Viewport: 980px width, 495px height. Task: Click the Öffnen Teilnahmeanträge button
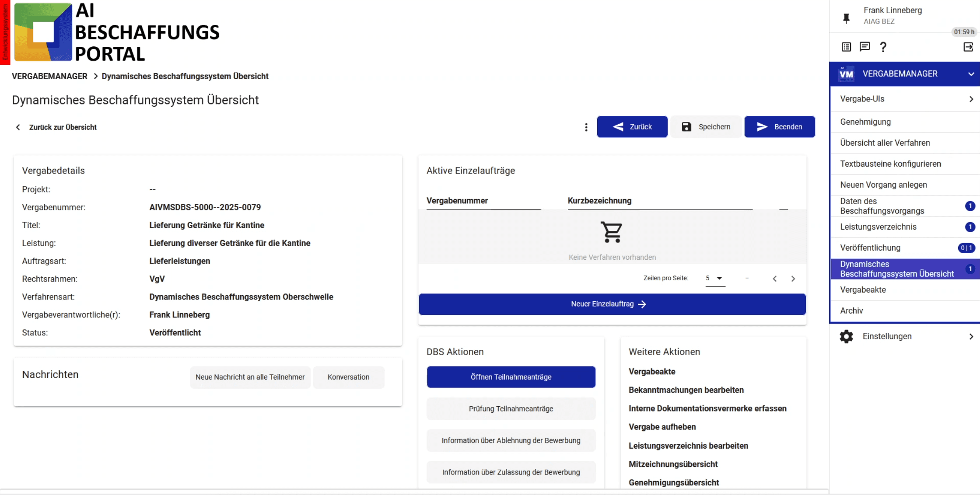(511, 377)
